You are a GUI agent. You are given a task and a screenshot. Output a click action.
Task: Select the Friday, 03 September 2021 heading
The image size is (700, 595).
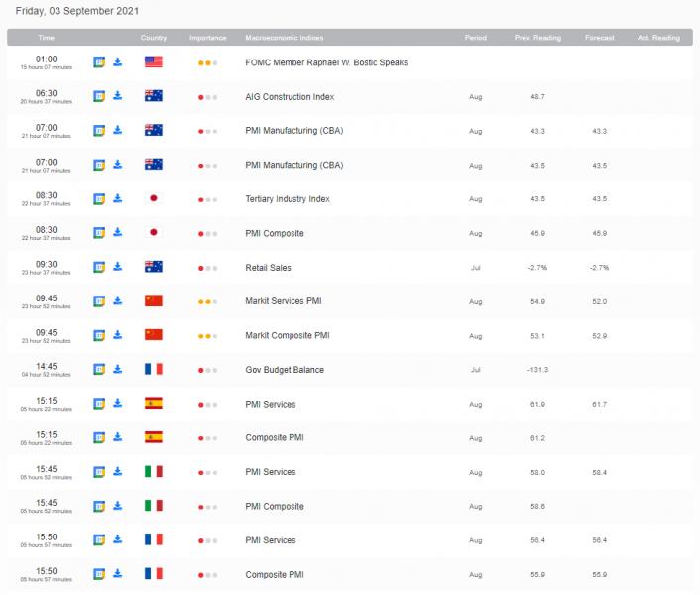pos(77,11)
